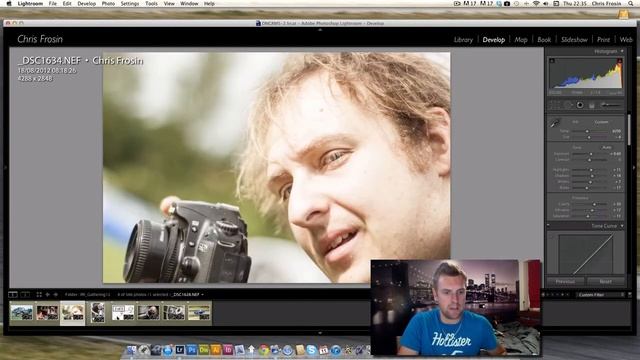
Task: Open Skype from the Dock
Action: pos(311,350)
